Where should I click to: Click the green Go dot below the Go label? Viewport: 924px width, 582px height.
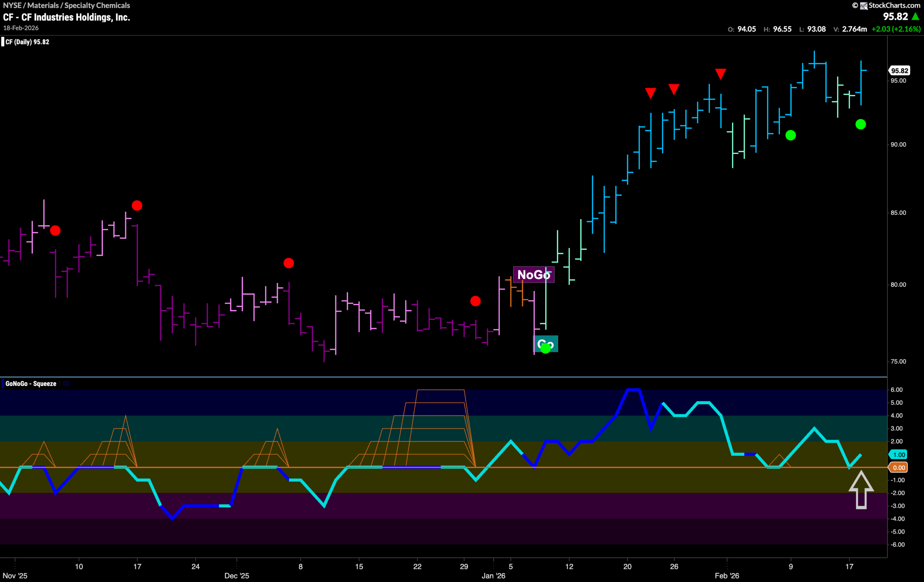[x=546, y=348]
